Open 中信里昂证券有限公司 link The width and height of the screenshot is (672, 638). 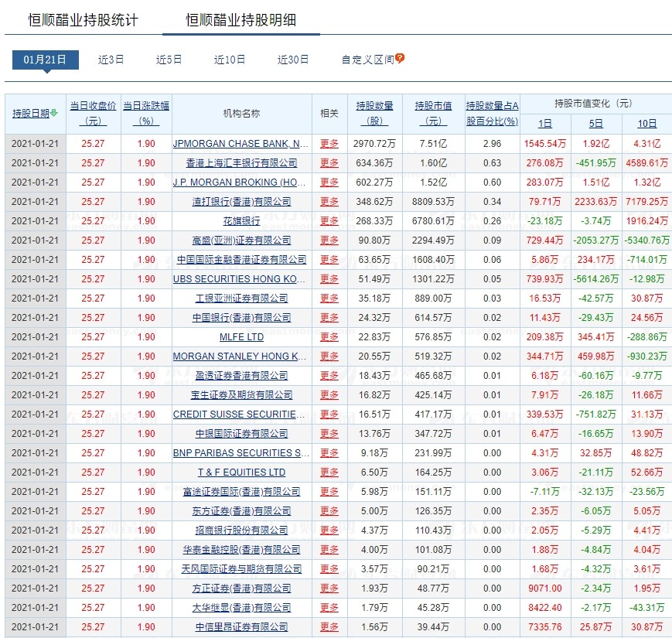[x=242, y=627]
